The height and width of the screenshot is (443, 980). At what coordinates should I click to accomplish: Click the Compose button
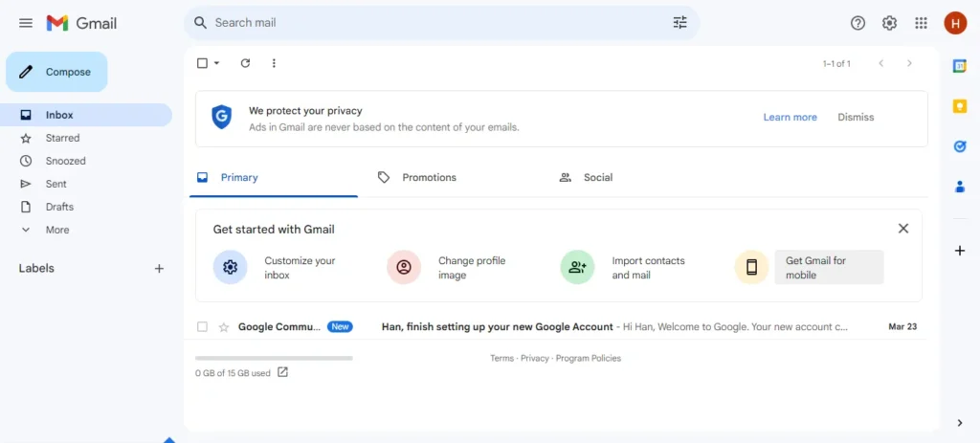[56, 72]
